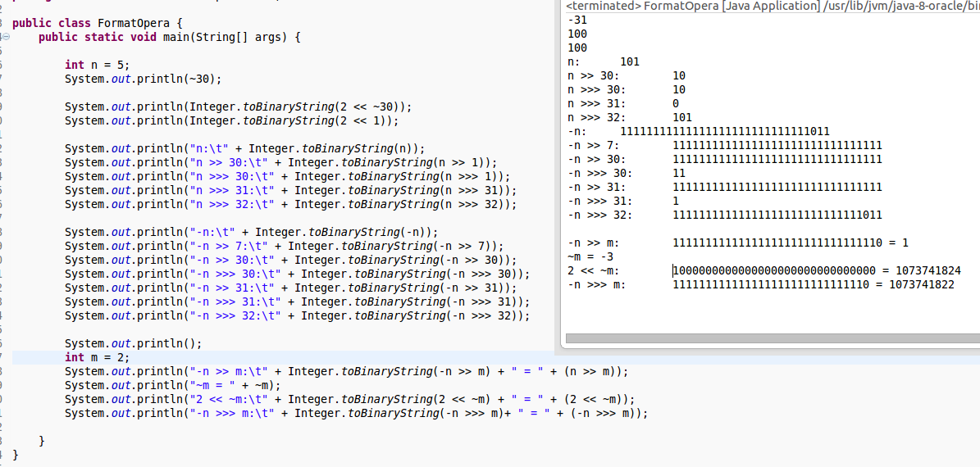Click the console horizontal scrollbar
This screenshot has height=467, width=980.
point(771,338)
